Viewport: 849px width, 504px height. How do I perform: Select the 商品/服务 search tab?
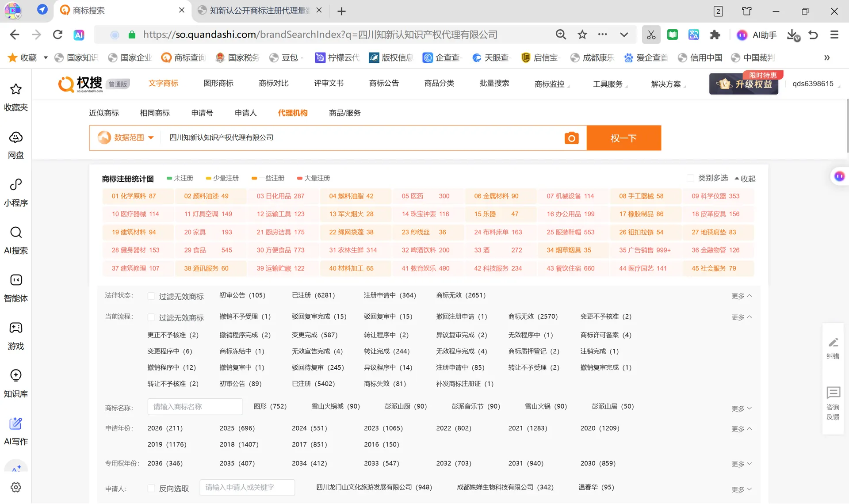pyautogui.click(x=344, y=113)
